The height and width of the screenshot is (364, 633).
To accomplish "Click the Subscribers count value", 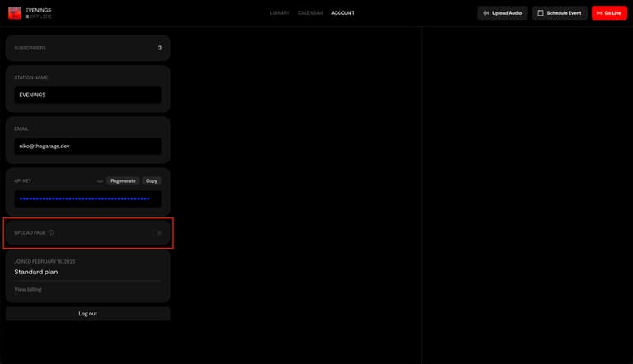I will click(159, 48).
